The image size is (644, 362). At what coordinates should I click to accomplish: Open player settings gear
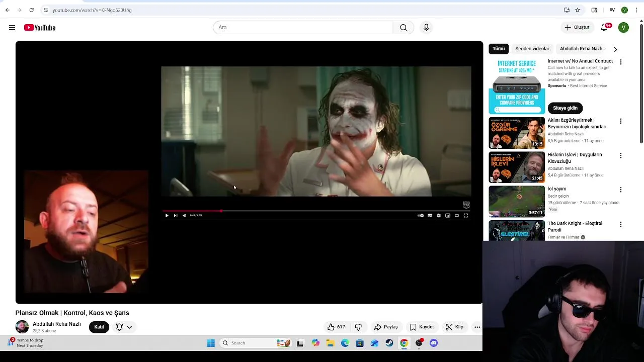[439, 215]
